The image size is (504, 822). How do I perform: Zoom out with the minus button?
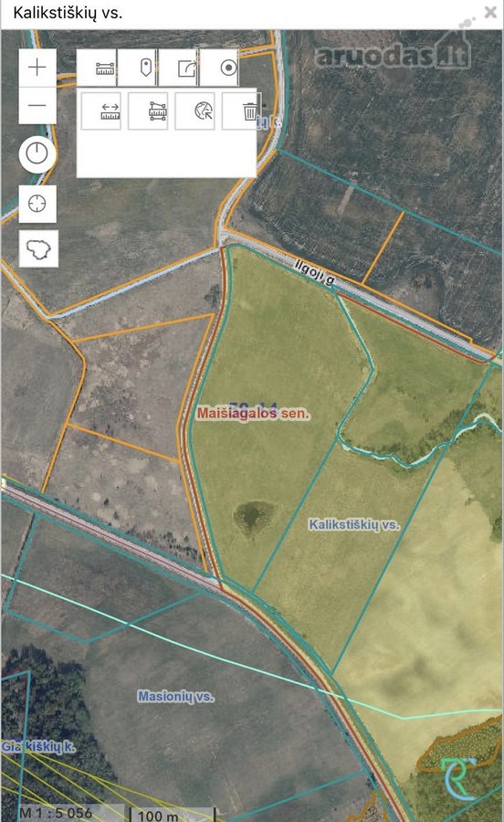(37, 105)
